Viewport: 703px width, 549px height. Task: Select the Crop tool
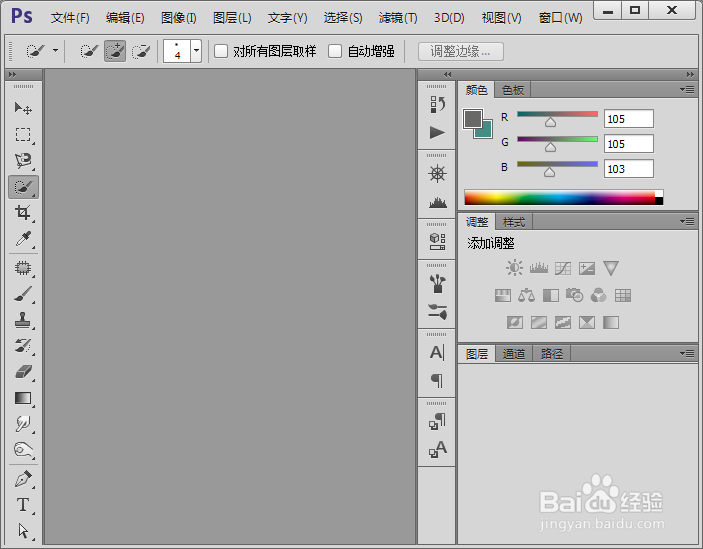(x=23, y=212)
